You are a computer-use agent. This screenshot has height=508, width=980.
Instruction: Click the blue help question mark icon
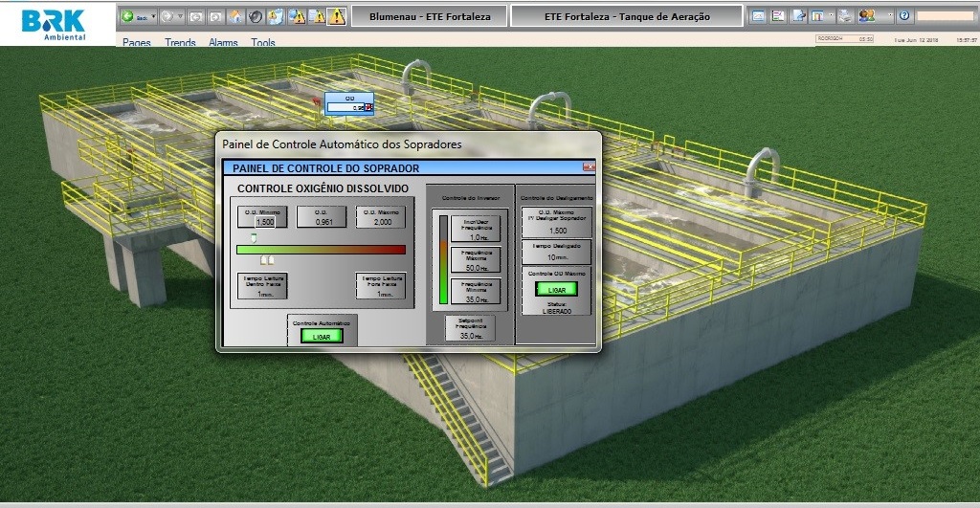coord(904,16)
